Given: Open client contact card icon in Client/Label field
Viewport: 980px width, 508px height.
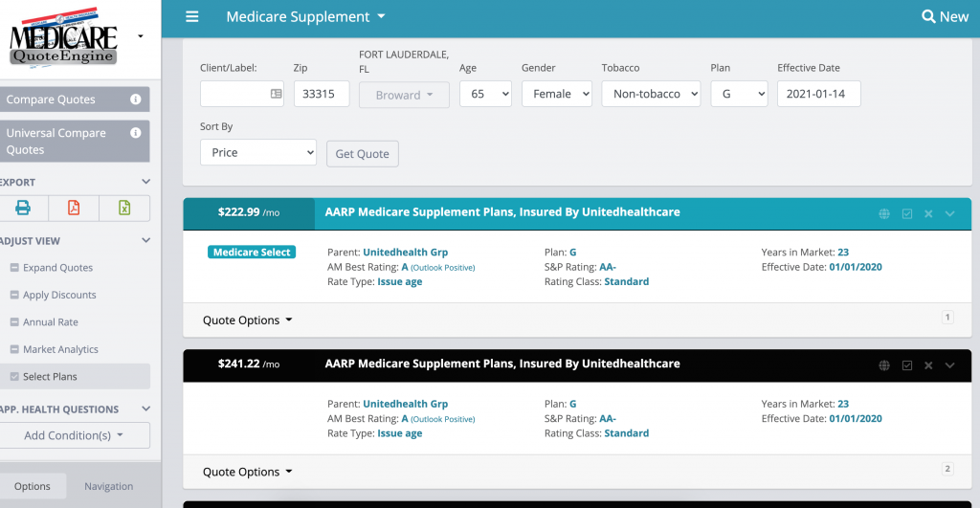Looking at the screenshot, I should click(x=276, y=94).
